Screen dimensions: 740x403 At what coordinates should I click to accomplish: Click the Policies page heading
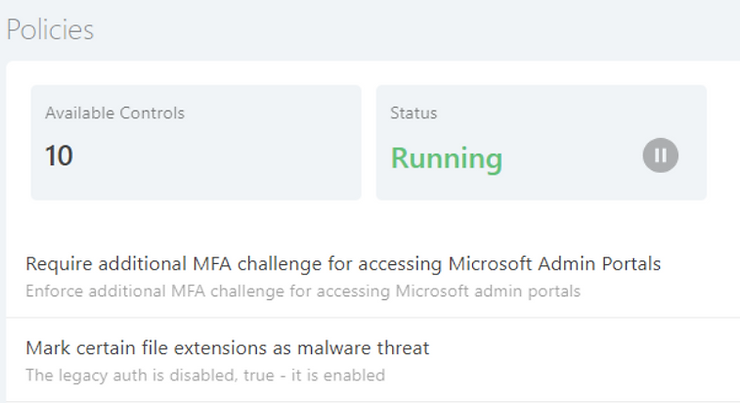[x=50, y=30]
